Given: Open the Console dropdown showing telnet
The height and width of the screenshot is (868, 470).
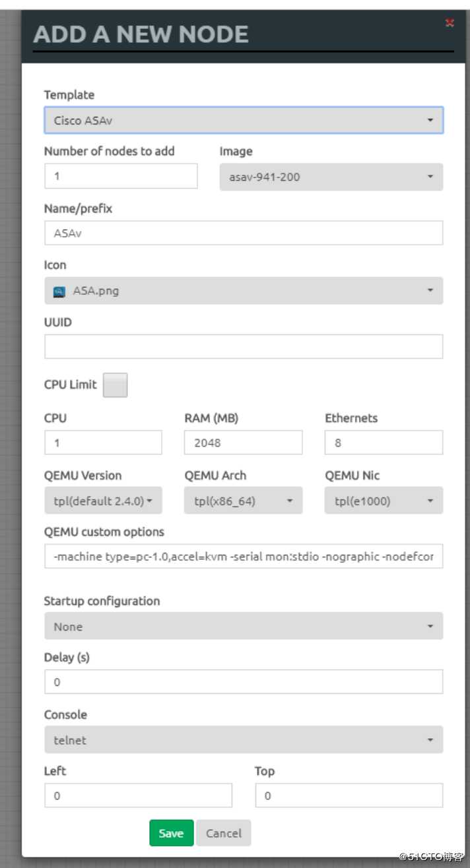Looking at the screenshot, I should pos(244,740).
